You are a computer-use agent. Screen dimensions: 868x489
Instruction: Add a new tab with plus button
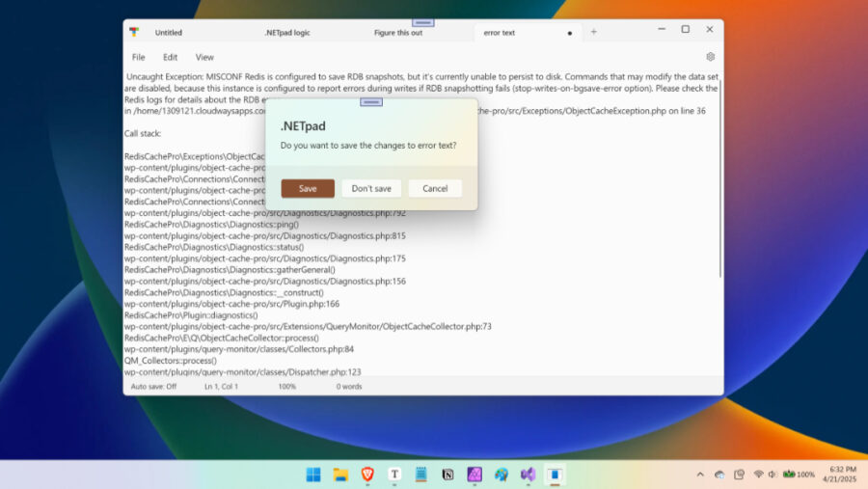click(593, 32)
